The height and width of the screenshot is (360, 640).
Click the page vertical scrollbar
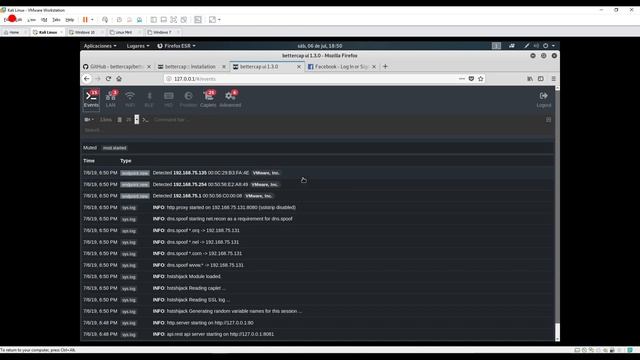pyautogui.click(x=557, y=212)
